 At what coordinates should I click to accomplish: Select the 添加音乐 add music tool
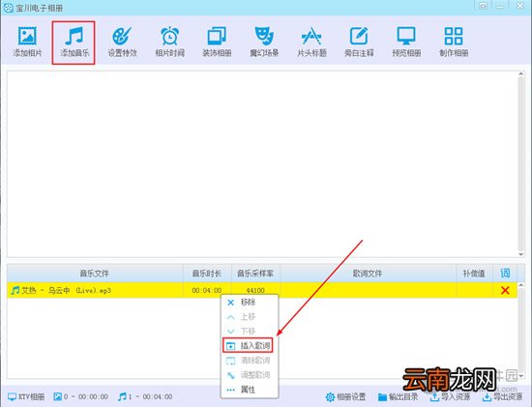(x=74, y=43)
